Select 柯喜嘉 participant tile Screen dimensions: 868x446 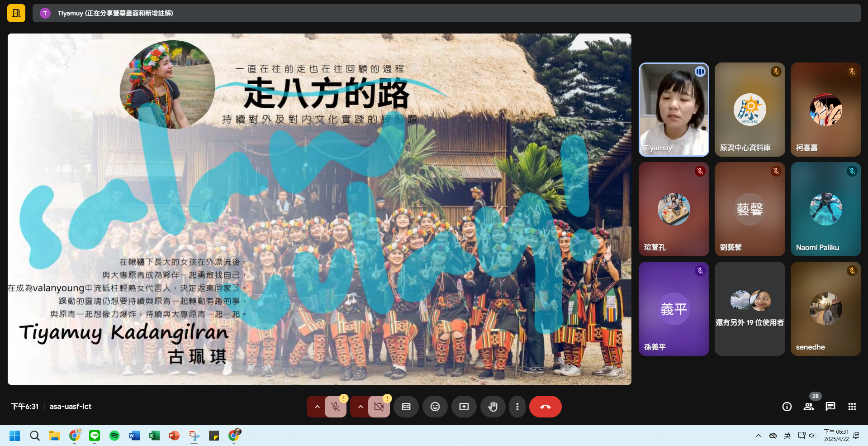[x=826, y=110]
